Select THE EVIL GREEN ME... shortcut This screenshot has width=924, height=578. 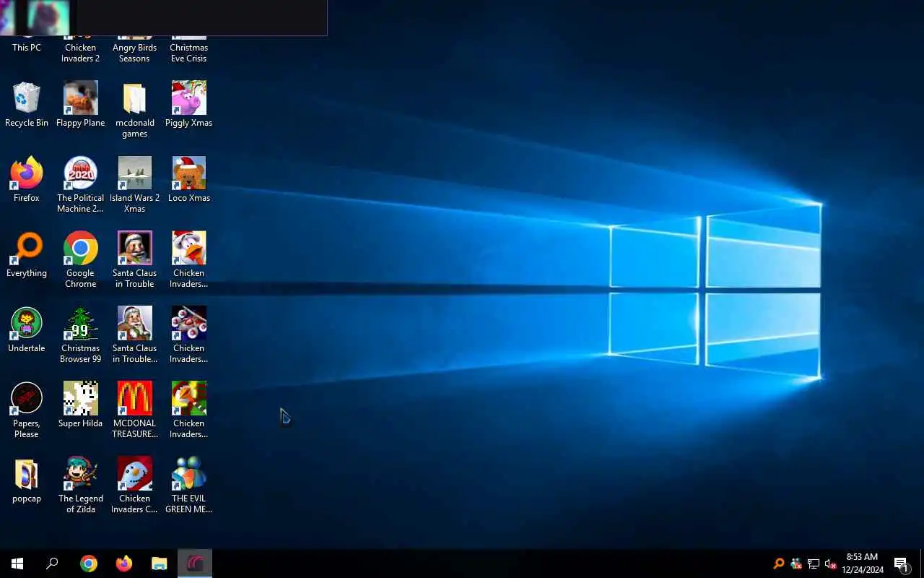click(x=188, y=486)
